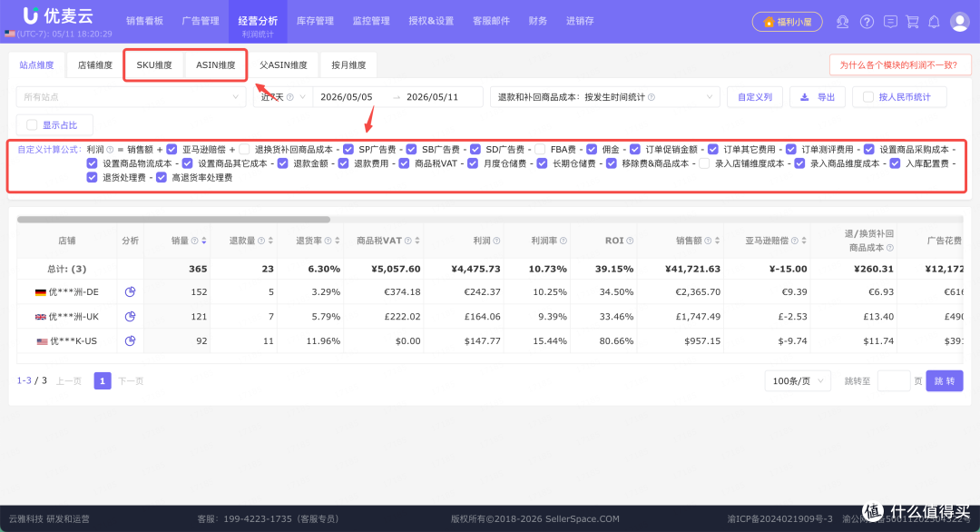Toggle SD广告费 checkbox
This screenshot has width=980, height=532.
pyautogui.click(x=475, y=150)
